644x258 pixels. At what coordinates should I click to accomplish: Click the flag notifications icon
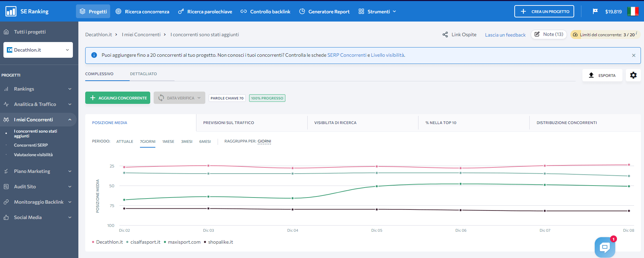[595, 11]
